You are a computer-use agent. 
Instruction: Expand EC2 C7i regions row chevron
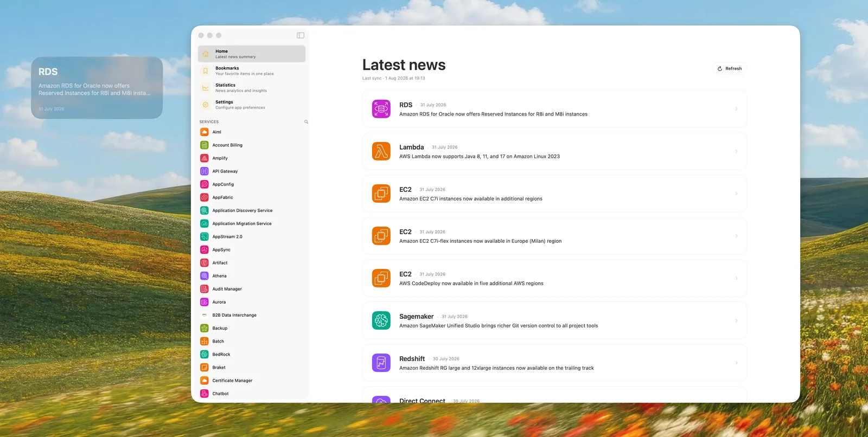tap(736, 194)
